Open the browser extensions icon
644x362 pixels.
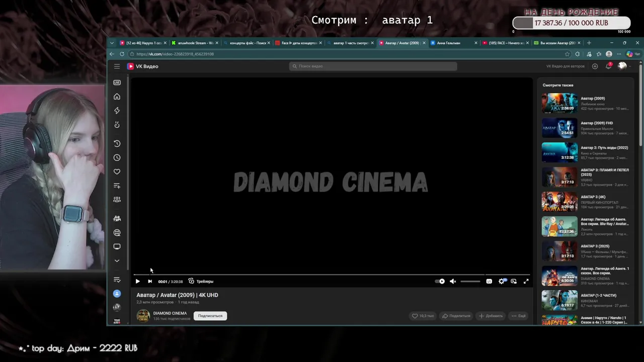pyautogui.click(x=578, y=54)
